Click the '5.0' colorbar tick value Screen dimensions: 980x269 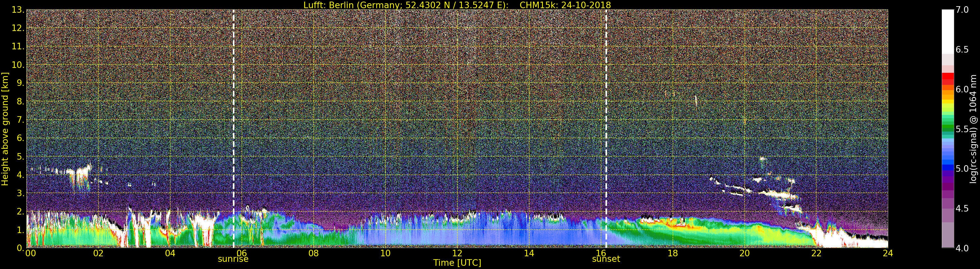962,168
